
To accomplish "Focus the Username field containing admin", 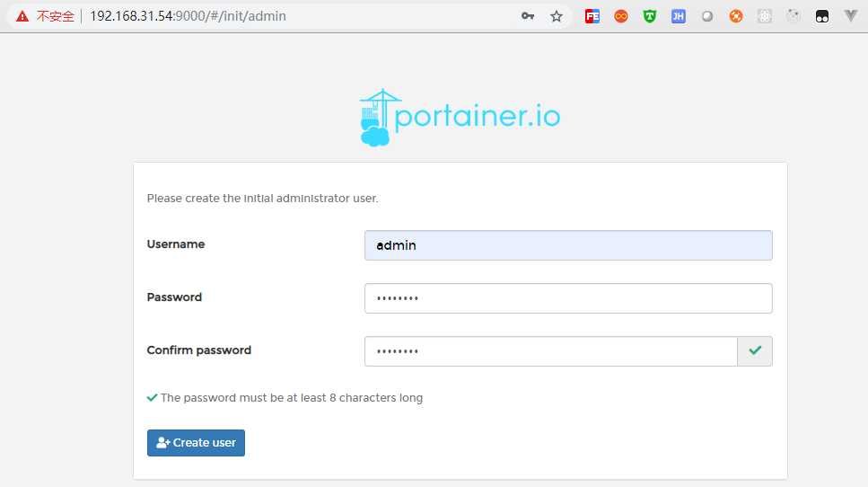I will click(x=568, y=245).
